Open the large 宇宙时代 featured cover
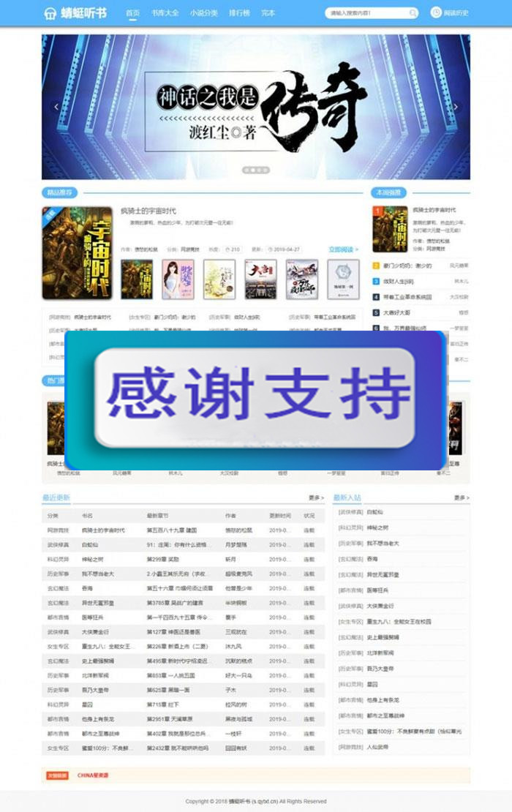This screenshot has width=512, height=812. (77, 253)
